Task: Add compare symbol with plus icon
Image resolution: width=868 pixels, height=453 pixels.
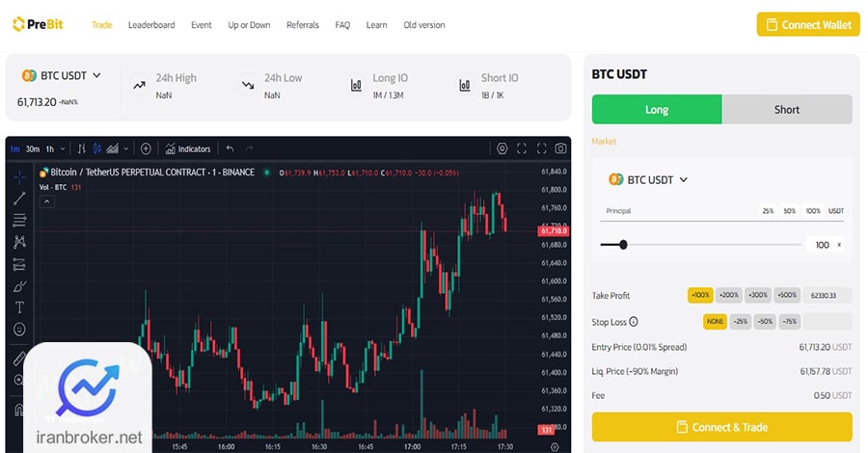Action: pyautogui.click(x=146, y=148)
